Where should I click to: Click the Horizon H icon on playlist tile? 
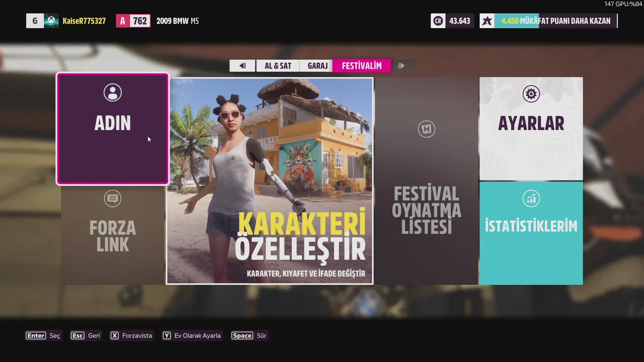427,129
